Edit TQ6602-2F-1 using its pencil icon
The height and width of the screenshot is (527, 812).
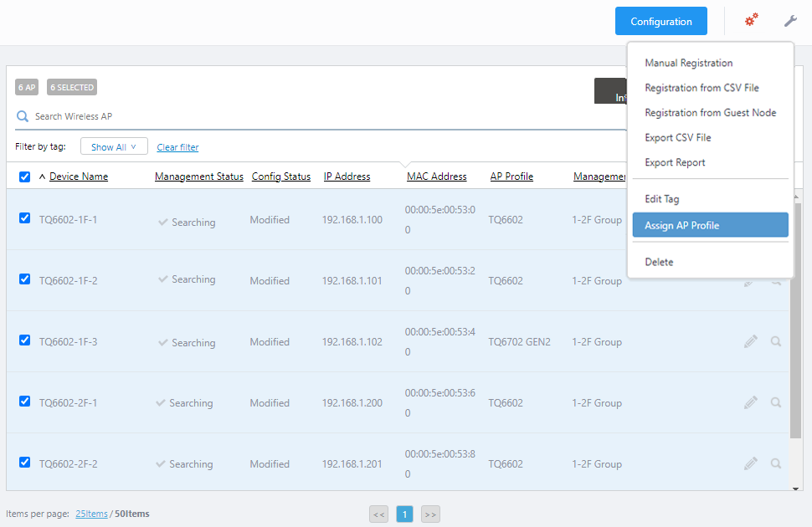[751, 402]
